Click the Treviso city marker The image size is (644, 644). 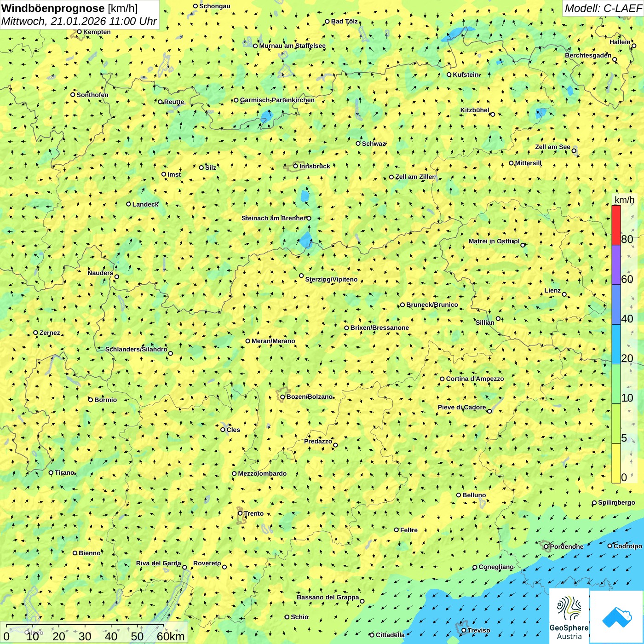(x=464, y=630)
